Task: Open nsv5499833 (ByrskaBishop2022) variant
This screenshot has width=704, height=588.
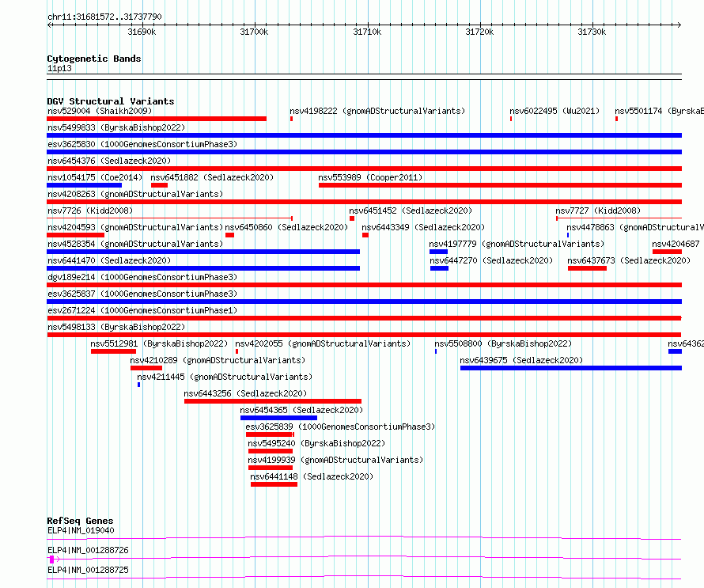Action: (x=116, y=127)
